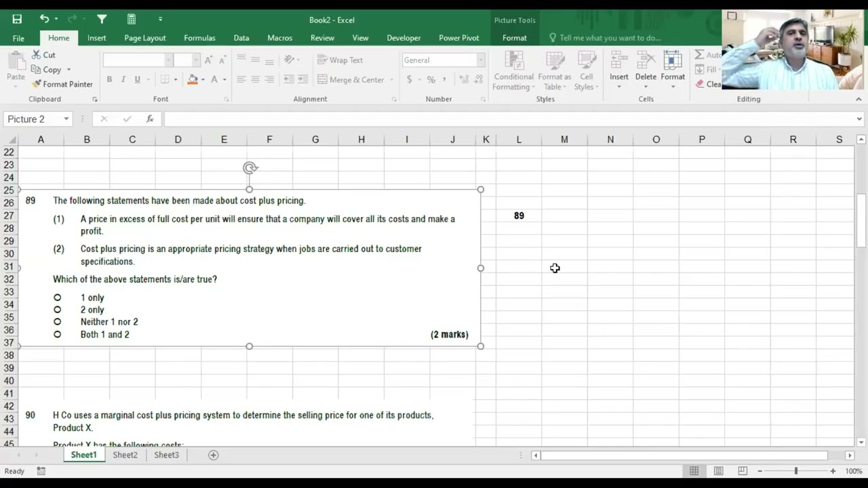Enable Wrap Text option
The height and width of the screenshot is (488, 868).
click(x=340, y=60)
